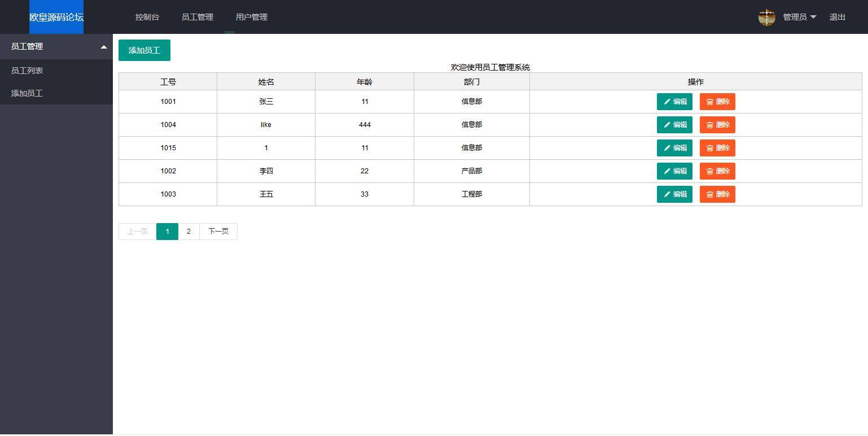Image resolution: width=868 pixels, height=436 pixels.
Task: Go to page 2 of the employee list
Action: [188, 232]
